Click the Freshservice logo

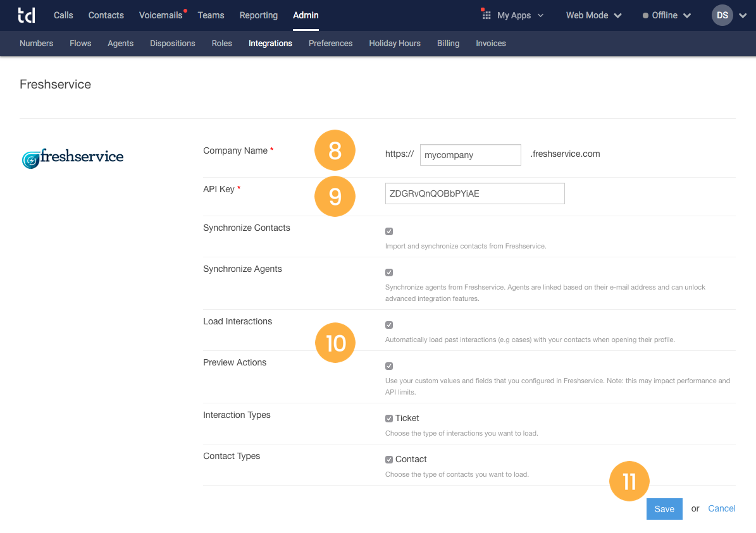72,157
